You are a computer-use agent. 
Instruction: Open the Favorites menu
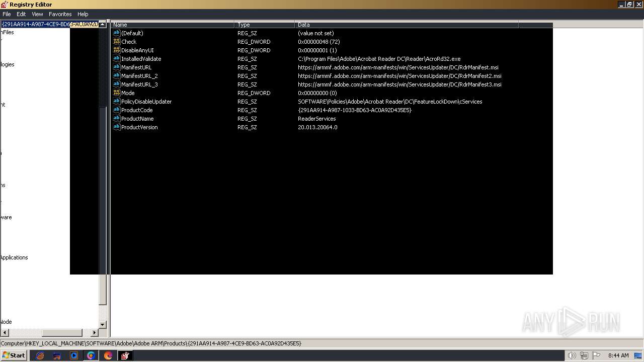[x=60, y=14]
